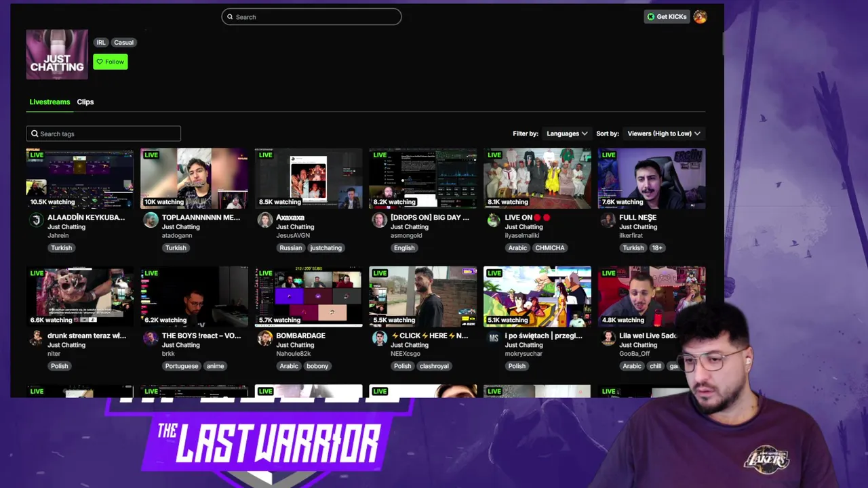Open Nahoule82k channel name link
The height and width of the screenshot is (488, 868).
point(293,354)
